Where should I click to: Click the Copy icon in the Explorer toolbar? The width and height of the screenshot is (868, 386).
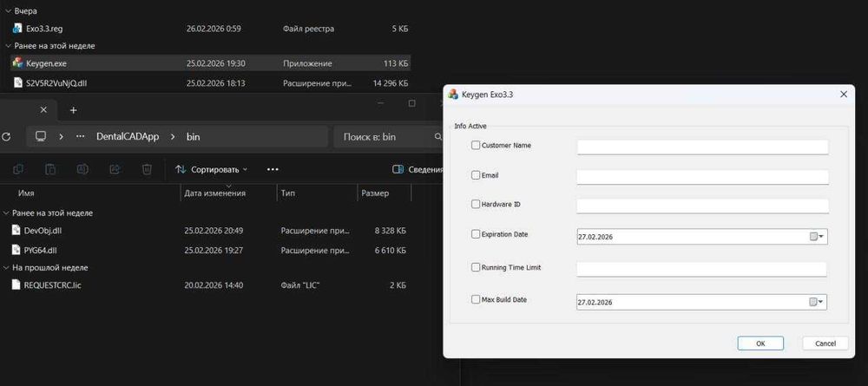point(17,169)
